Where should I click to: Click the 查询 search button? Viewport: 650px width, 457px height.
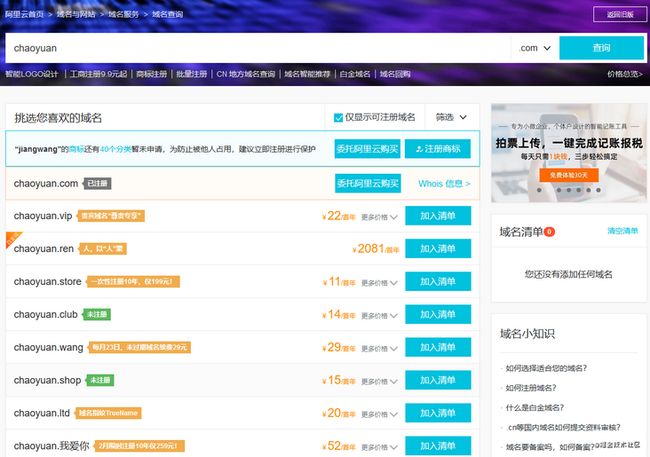pyautogui.click(x=601, y=48)
